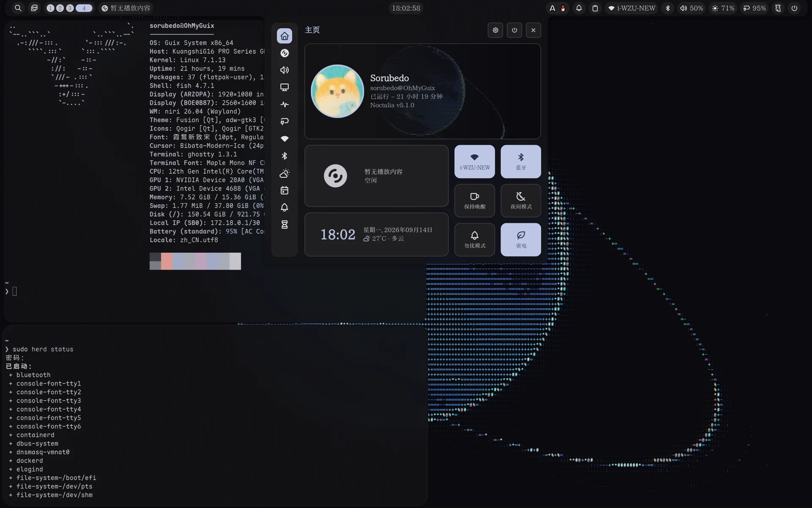Switch to workspace 1

(50, 8)
